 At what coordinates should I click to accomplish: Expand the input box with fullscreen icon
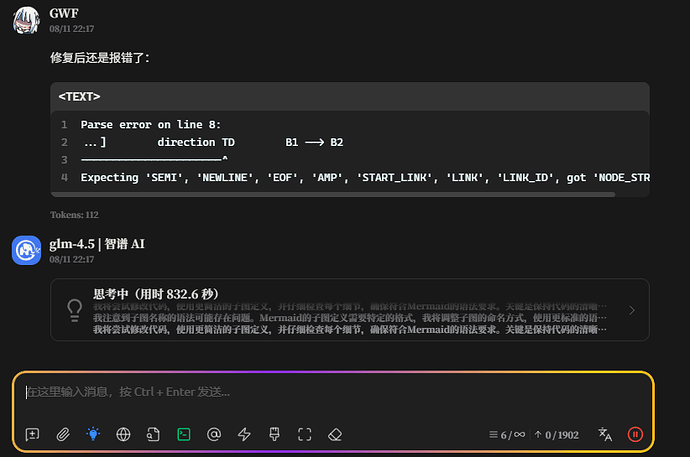[305, 435]
